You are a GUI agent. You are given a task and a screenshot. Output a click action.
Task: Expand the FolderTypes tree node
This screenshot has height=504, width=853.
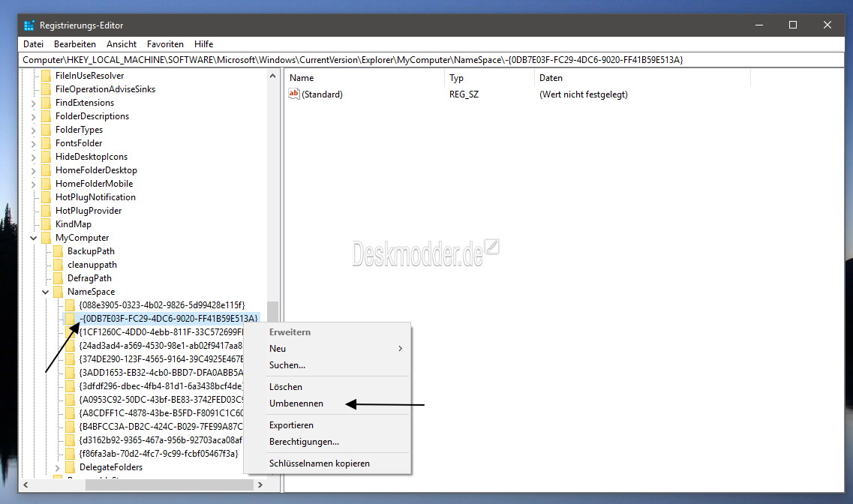pos(34,130)
